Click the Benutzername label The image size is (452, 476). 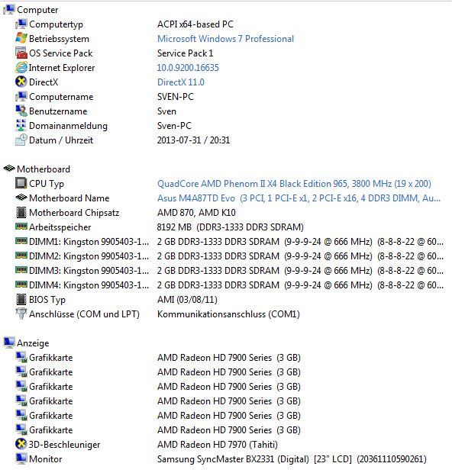pos(58,111)
